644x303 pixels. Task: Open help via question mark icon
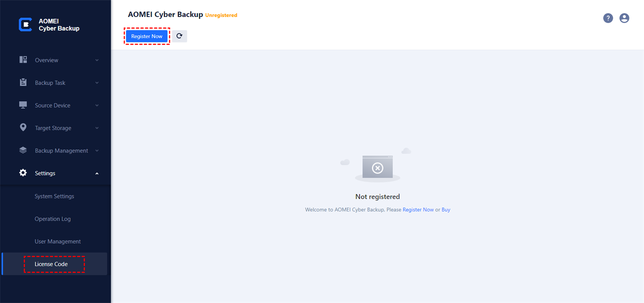click(x=608, y=18)
